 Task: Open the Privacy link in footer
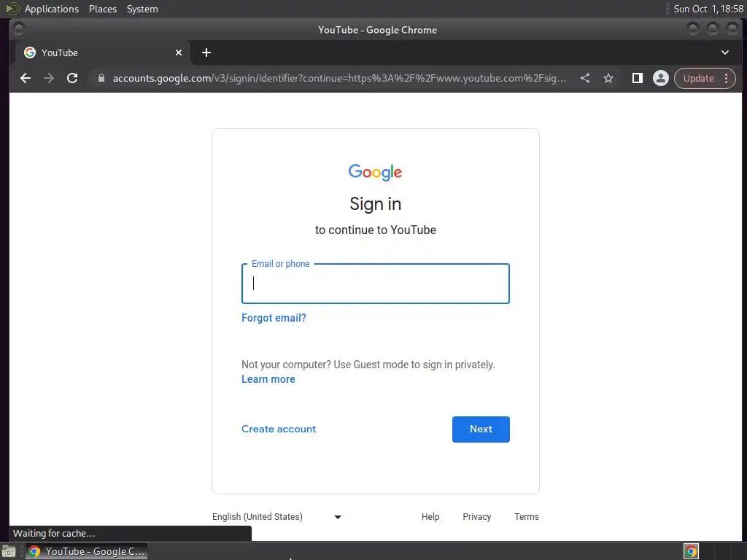(x=476, y=517)
